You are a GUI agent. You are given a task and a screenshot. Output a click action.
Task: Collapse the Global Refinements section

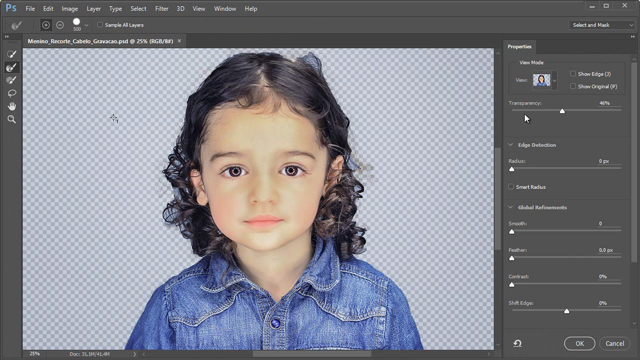coord(511,207)
